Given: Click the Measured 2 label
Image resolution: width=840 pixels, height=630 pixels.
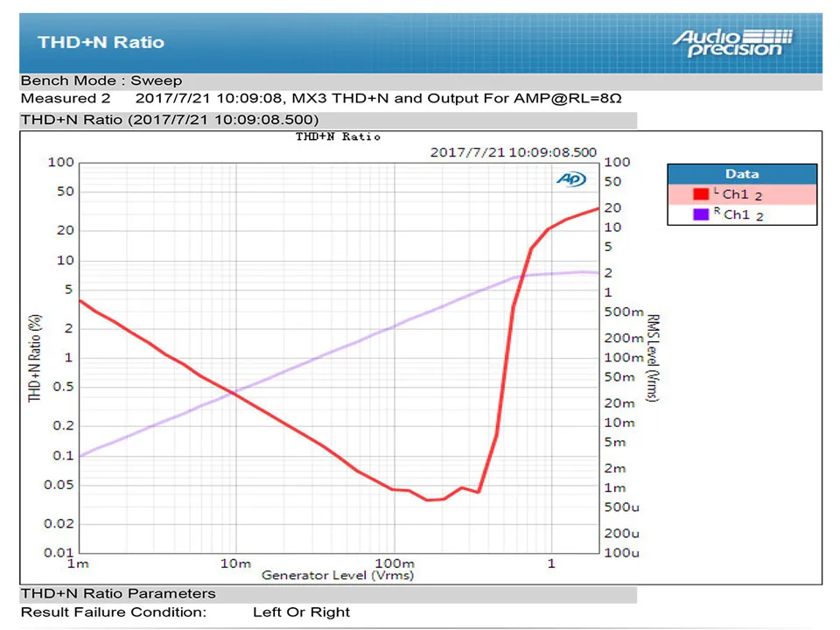Looking at the screenshot, I should [x=66, y=99].
